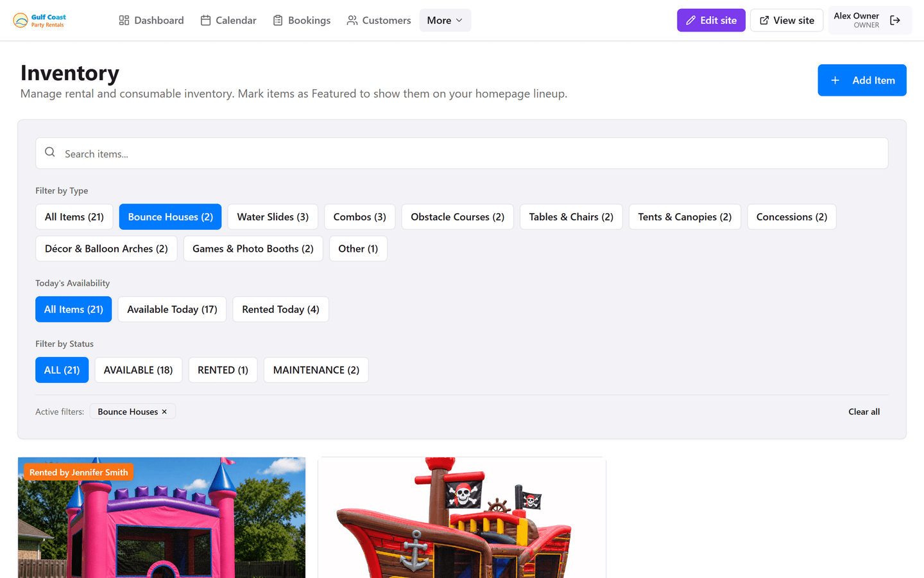The image size is (924, 578).
Task: Open the Bookings page
Action: [x=302, y=21]
